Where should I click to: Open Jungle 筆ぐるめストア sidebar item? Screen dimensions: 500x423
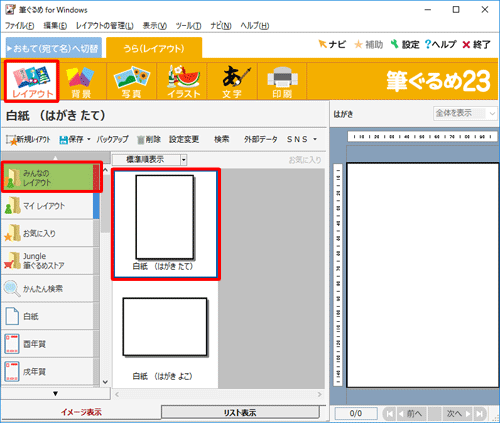47,261
